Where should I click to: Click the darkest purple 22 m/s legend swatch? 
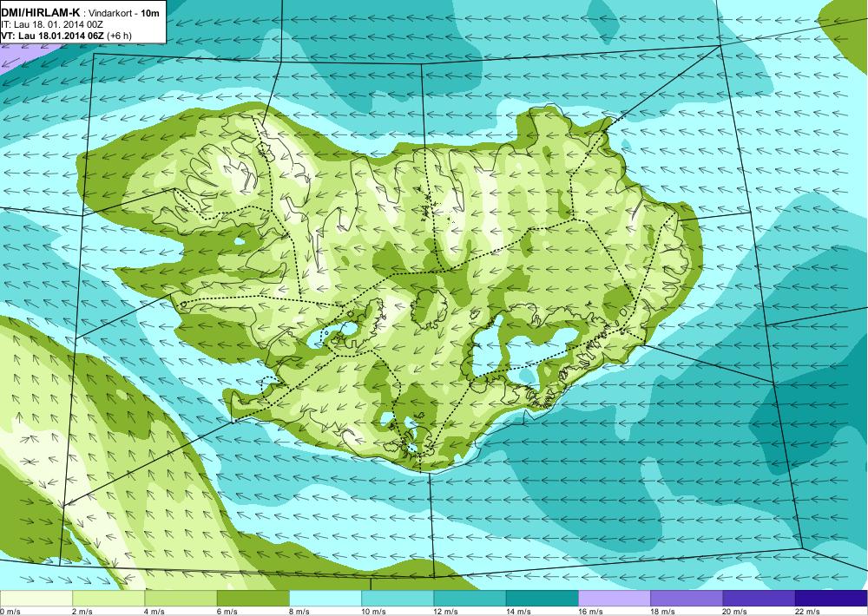click(x=831, y=599)
